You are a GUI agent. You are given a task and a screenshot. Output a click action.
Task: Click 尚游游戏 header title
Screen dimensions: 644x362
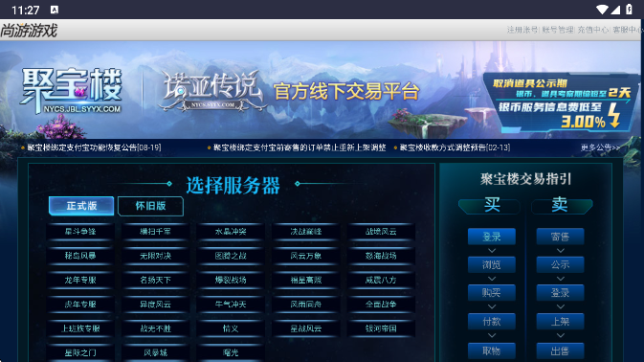click(x=29, y=31)
